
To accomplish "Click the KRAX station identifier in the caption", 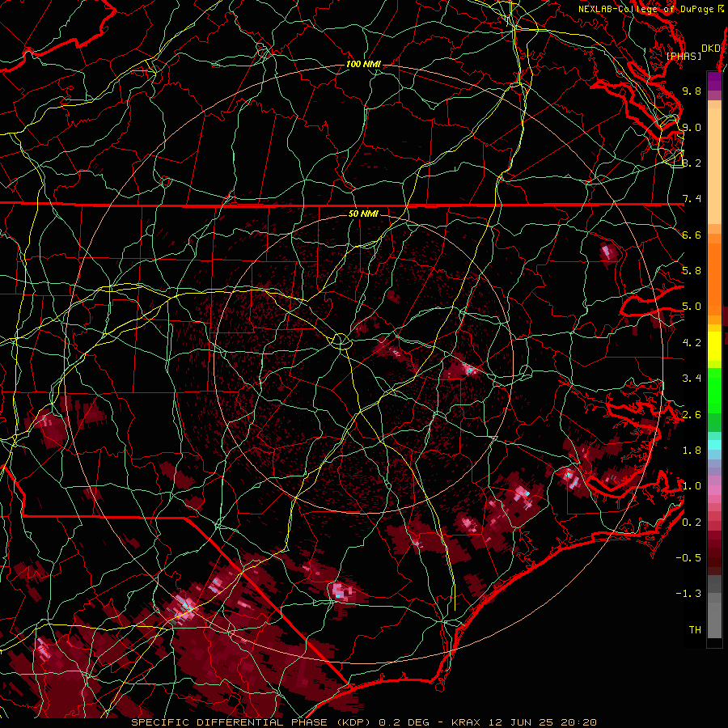I will (x=466, y=722).
